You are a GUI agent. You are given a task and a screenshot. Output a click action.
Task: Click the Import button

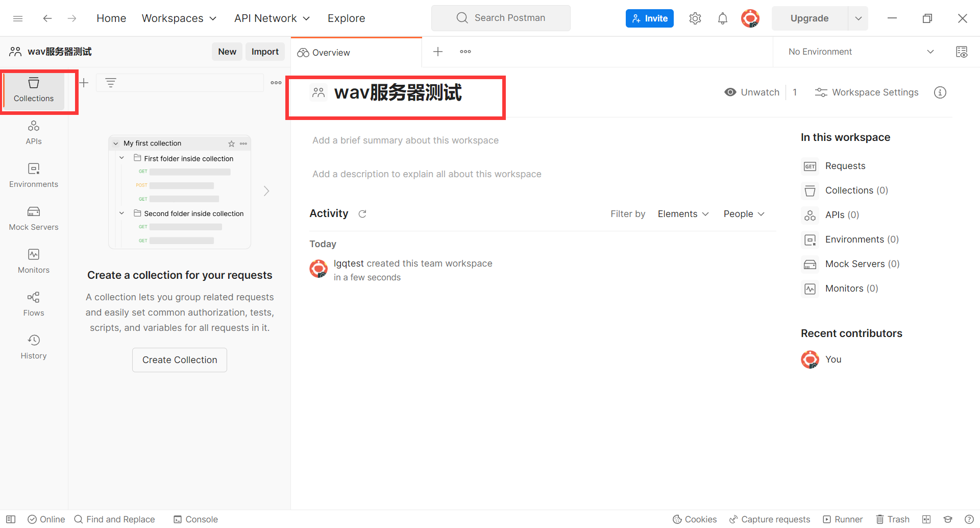click(265, 52)
